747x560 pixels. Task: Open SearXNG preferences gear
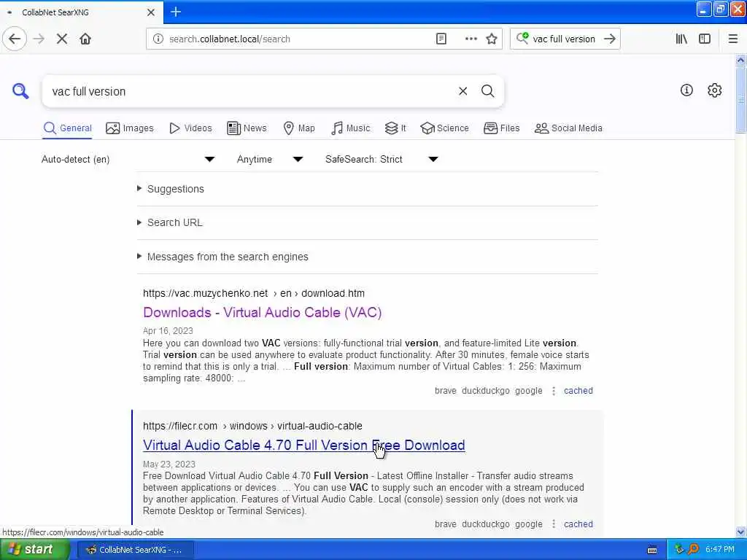tap(714, 90)
